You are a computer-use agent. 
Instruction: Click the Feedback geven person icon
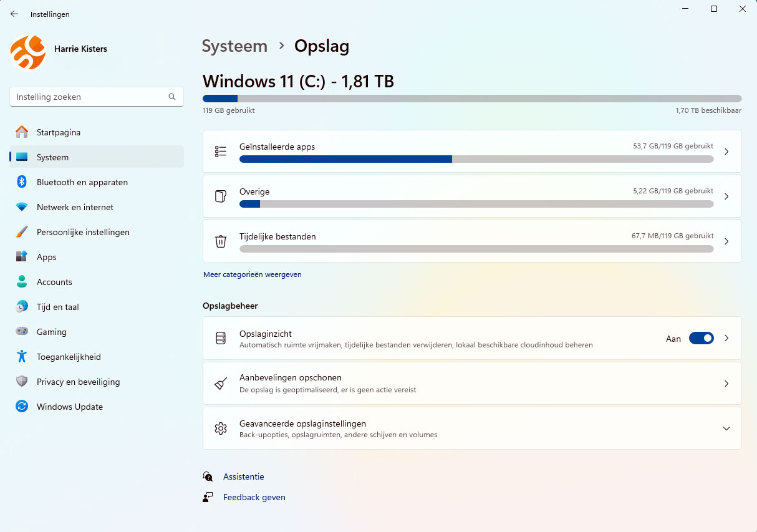pyautogui.click(x=208, y=497)
